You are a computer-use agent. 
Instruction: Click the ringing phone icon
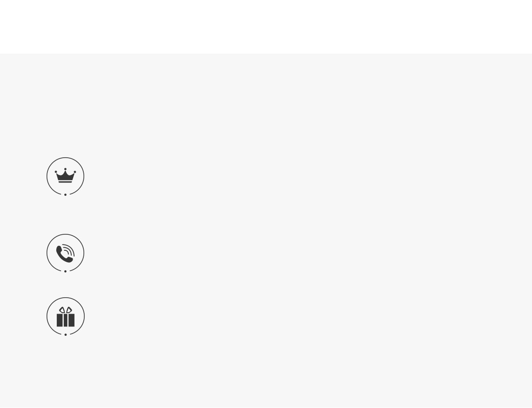(65, 253)
